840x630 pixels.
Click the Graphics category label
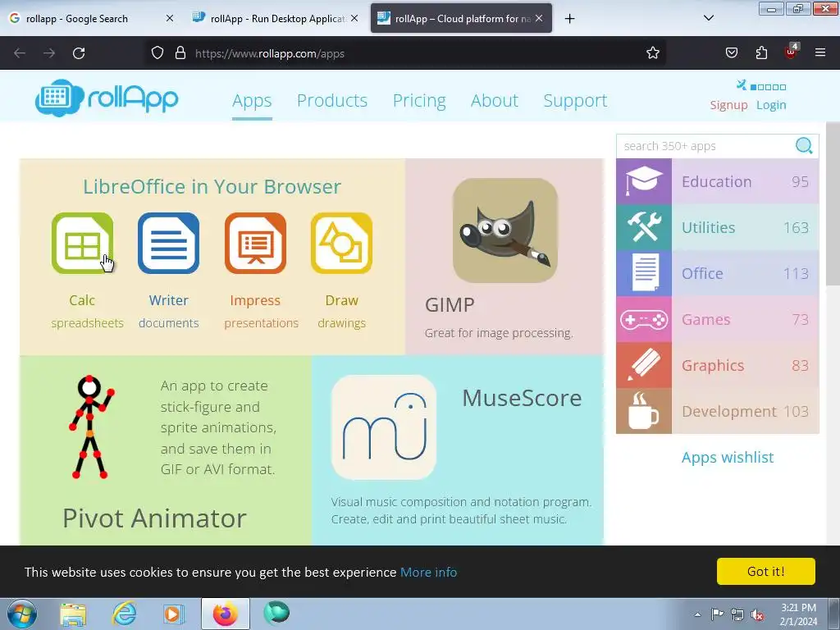click(713, 366)
